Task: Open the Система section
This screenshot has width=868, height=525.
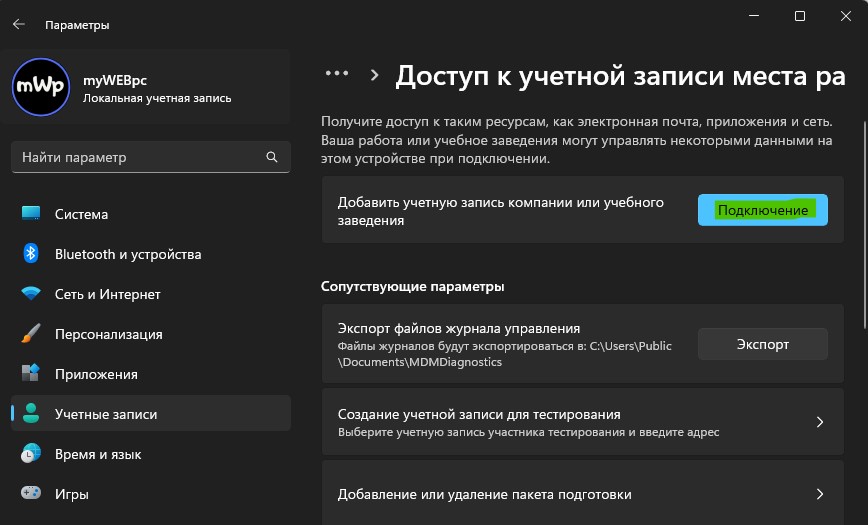Action: [151, 214]
